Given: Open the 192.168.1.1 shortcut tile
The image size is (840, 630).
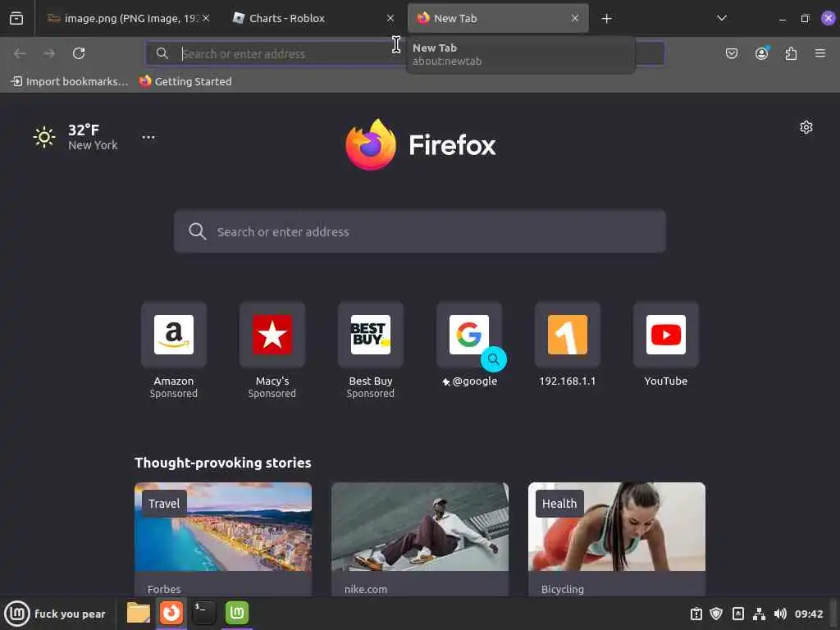Looking at the screenshot, I should point(568,345).
